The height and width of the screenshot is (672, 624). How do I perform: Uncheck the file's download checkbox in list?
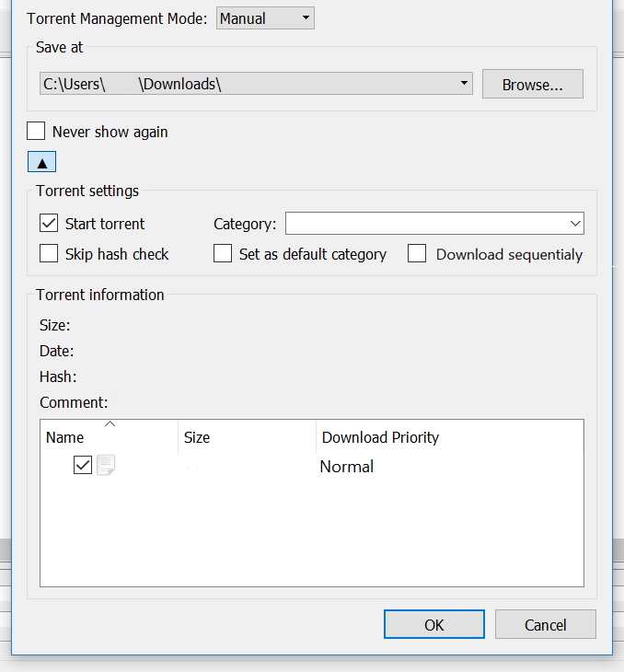tap(82, 465)
